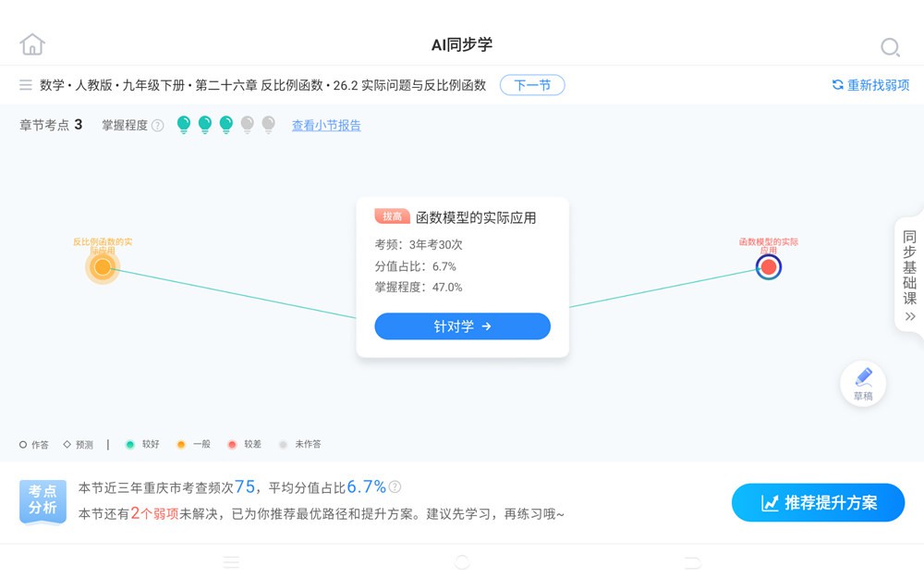Viewport: 924px width, 578px height.
Task: Open the 草稿 draft sketch tool
Action: [862, 384]
